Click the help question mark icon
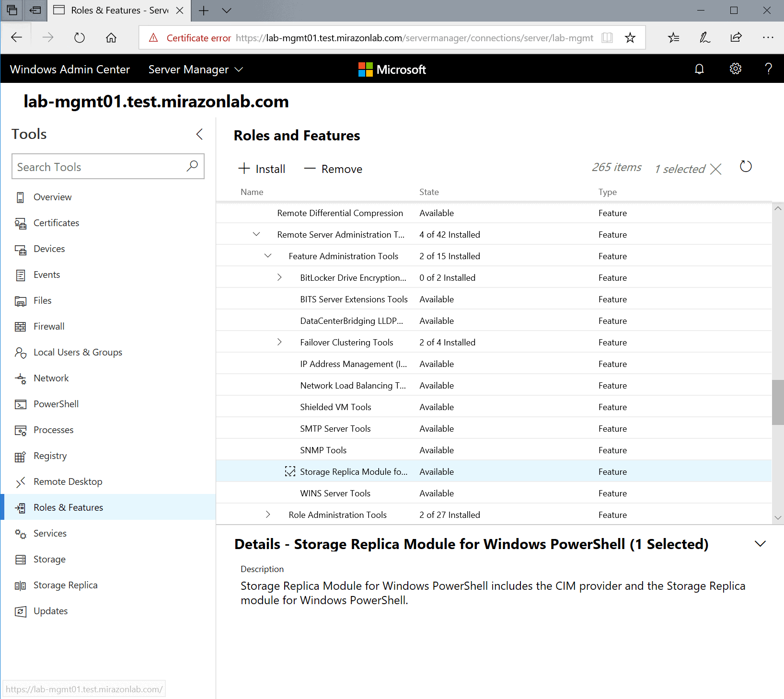This screenshot has width=784, height=699. point(768,69)
